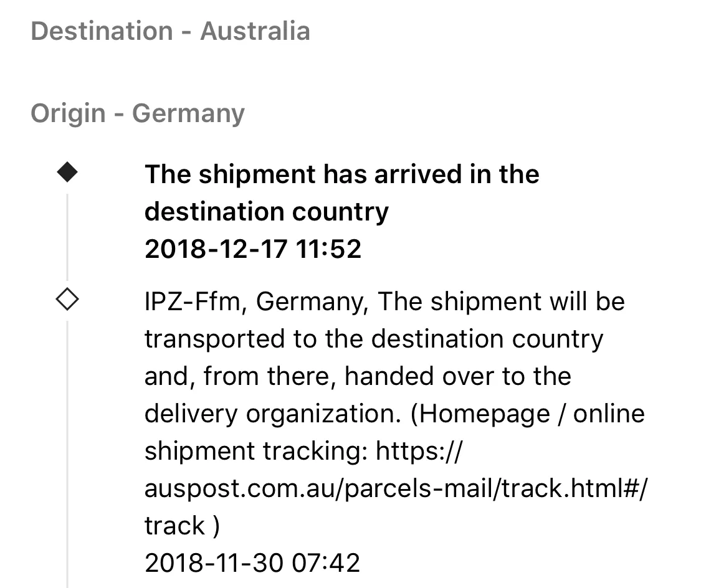Click the 'transported to the destination country' line

374,339
